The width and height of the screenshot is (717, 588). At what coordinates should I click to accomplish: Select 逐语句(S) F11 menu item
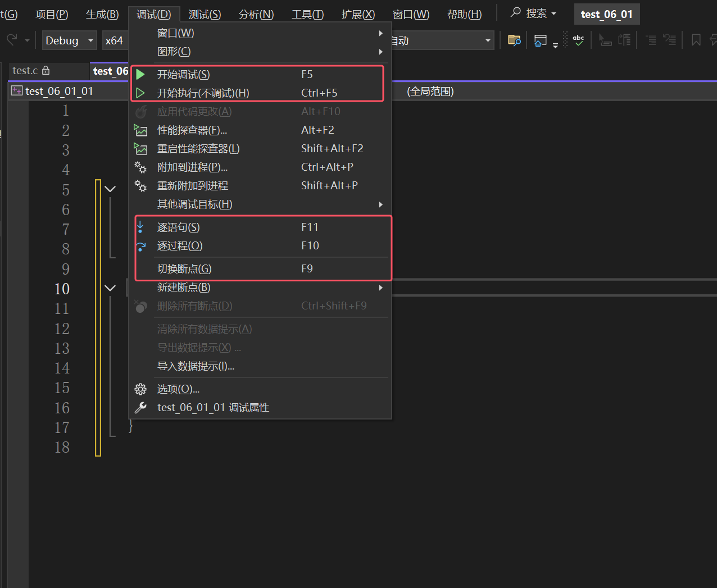[x=260, y=227]
